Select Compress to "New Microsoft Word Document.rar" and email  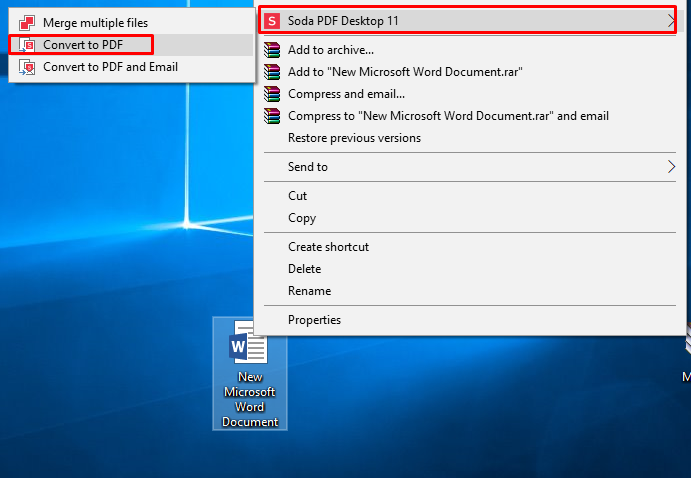pos(470,116)
